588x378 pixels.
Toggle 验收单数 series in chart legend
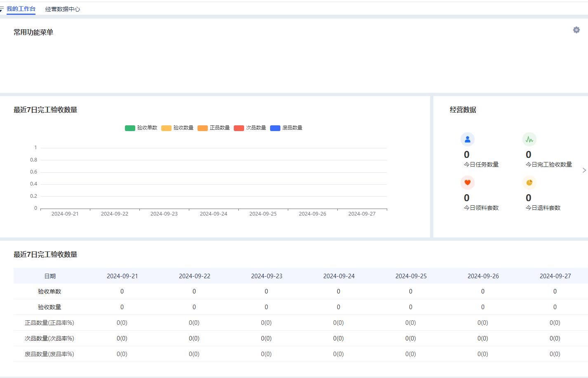click(141, 128)
